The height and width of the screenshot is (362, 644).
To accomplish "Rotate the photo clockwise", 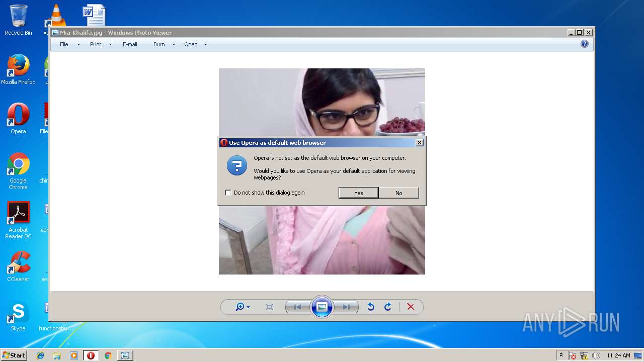I will pos(388,307).
